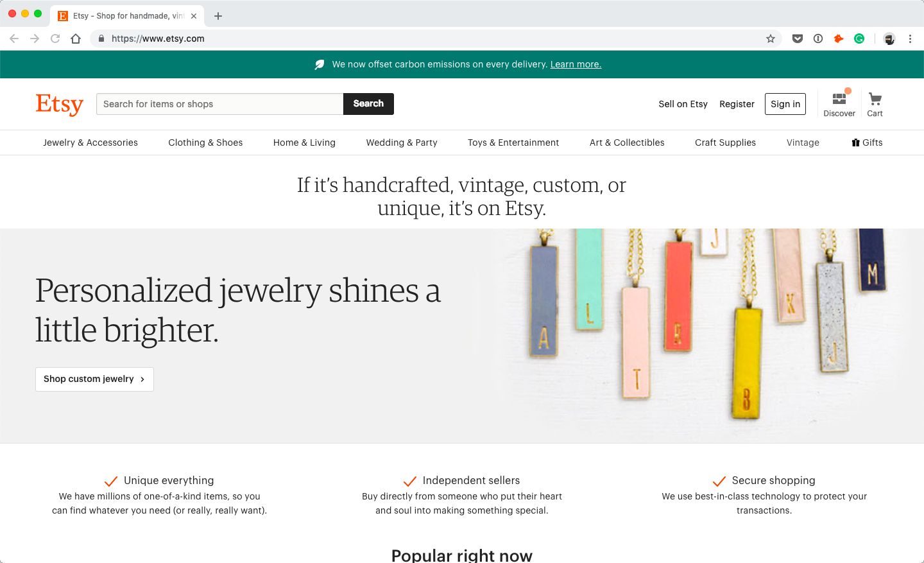Click the Sign in button
The height and width of the screenshot is (563, 924).
coord(785,104)
